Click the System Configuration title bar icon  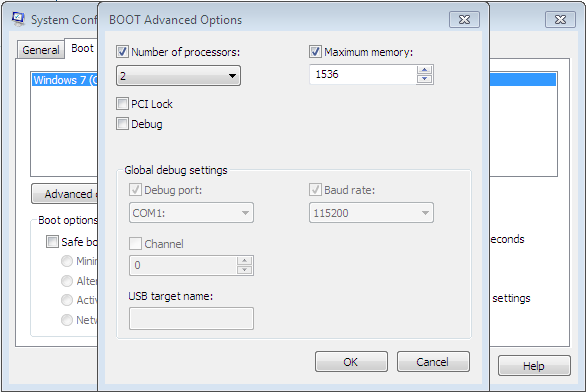coord(18,19)
